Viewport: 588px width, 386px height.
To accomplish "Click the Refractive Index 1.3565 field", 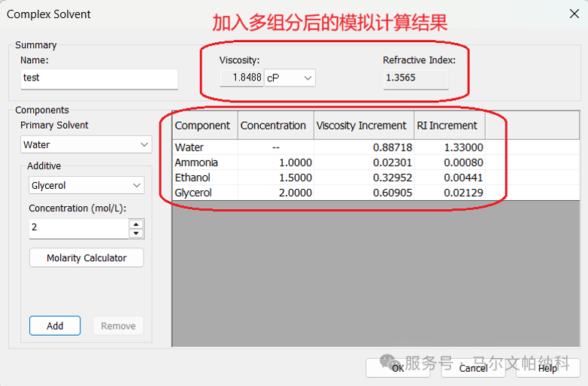I will click(x=416, y=78).
